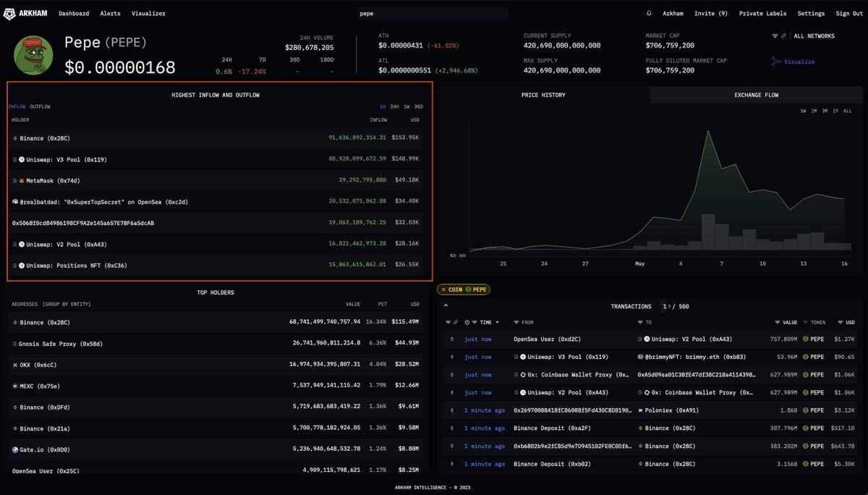Click the network filter funnel icon
This screenshot has width=868, height=495.
tap(775, 35)
